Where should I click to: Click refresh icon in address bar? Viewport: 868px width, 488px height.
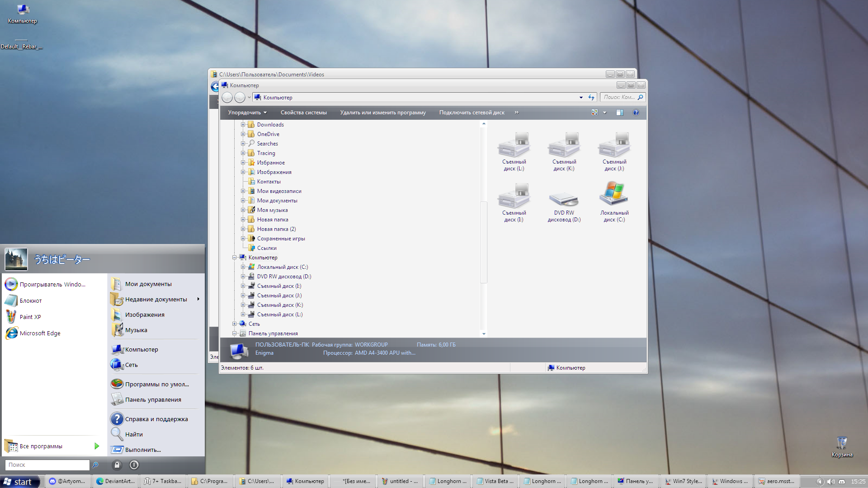(591, 97)
